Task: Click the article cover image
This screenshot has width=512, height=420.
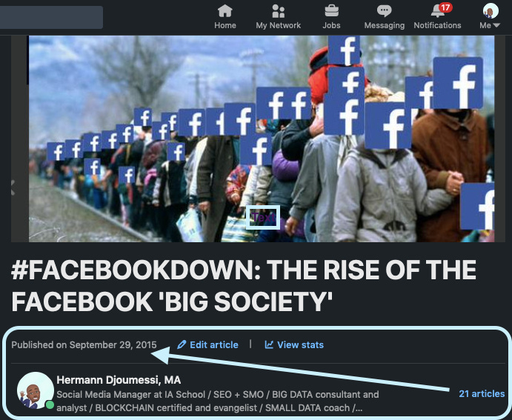Action: click(x=262, y=139)
